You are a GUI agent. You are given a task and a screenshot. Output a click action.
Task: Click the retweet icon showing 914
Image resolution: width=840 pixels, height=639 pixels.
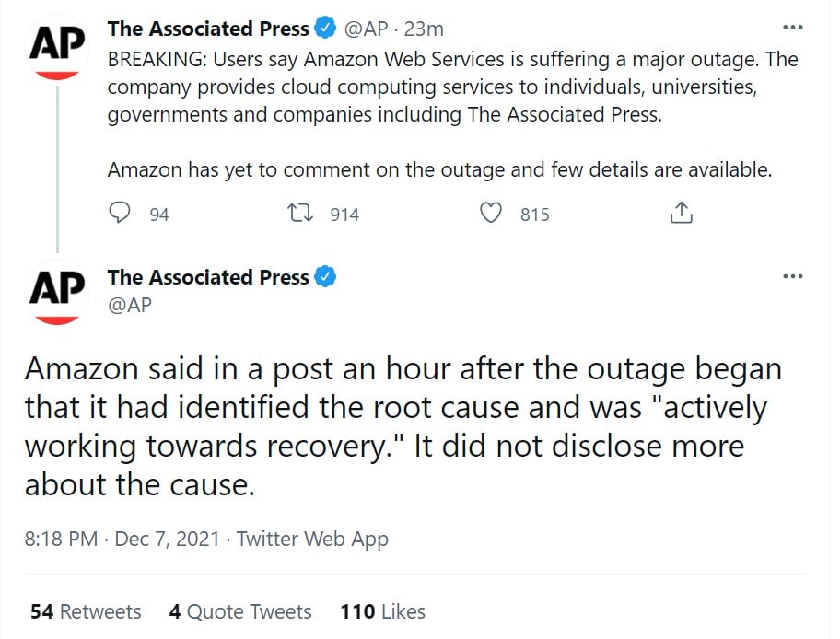(300, 213)
